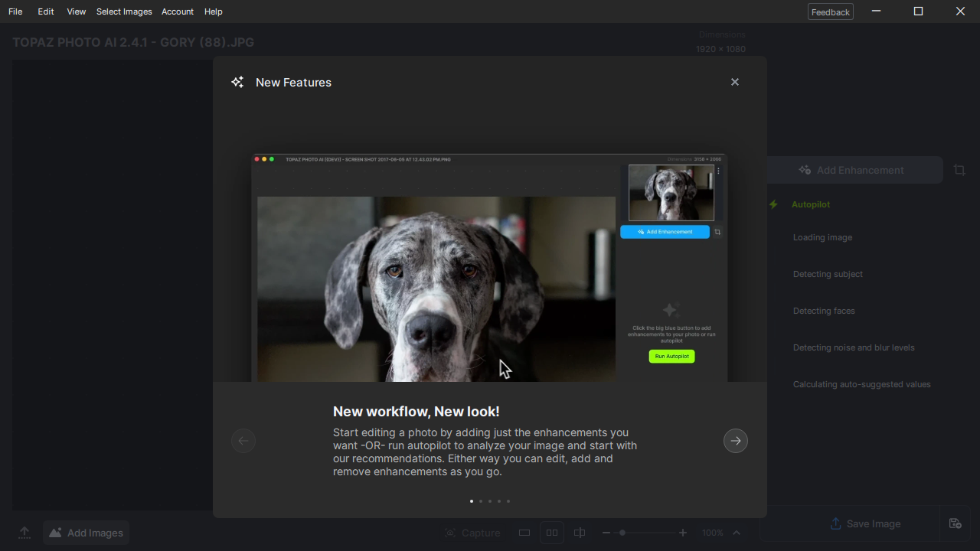Click the crop icon beside Add Enhancement
Image resolution: width=980 pixels, height=551 pixels.
959,170
